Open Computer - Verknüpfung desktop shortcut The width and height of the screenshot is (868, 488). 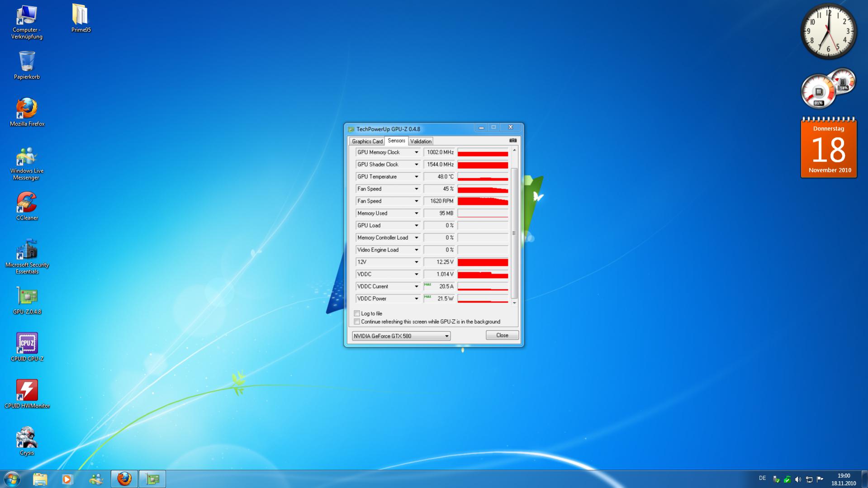27,23
